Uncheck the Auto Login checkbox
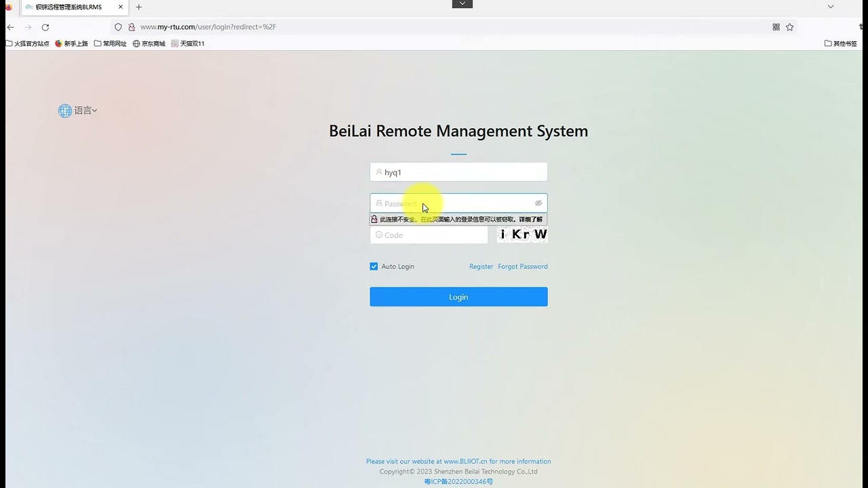This screenshot has width=868, height=488. point(374,266)
